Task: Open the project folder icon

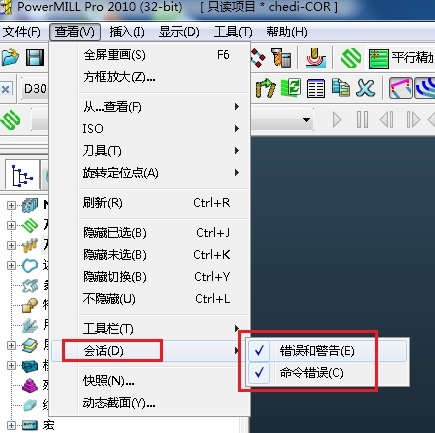Action: pos(10,57)
